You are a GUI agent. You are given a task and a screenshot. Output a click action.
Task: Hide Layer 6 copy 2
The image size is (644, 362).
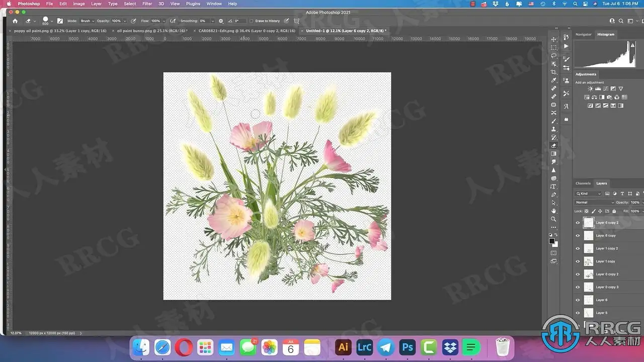[x=578, y=222]
